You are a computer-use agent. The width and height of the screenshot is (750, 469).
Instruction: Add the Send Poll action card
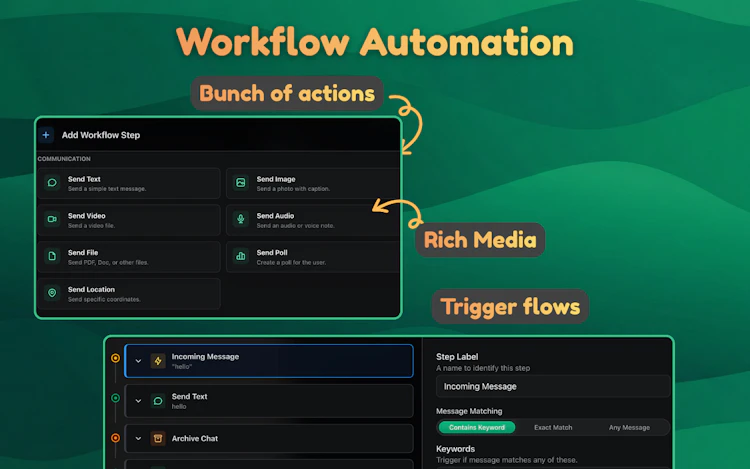point(313,257)
